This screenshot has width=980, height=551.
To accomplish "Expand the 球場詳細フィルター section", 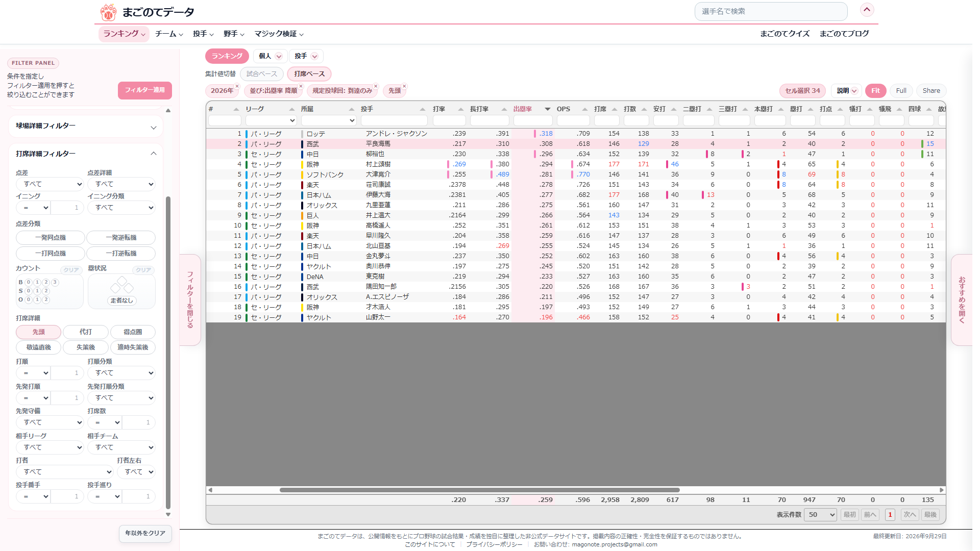I will pyautogui.click(x=86, y=127).
